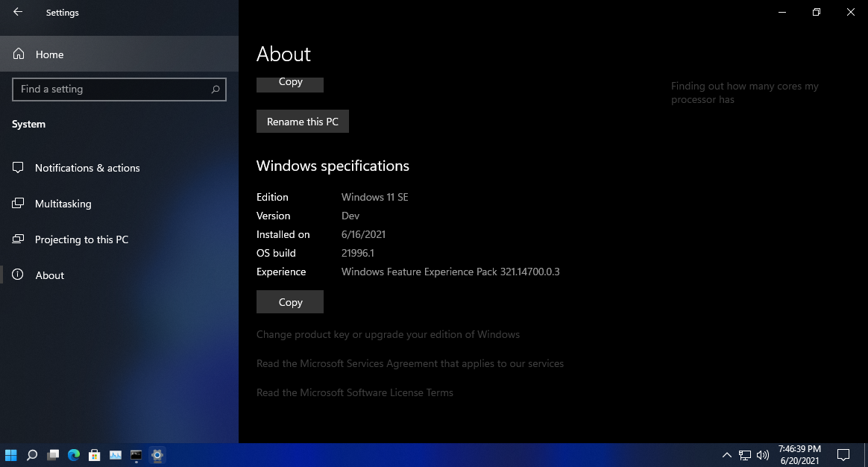The height and width of the screenshot is (467, 868).
Task: Select Windows Feature Experience Pack version text
Action: coord(450,272)
